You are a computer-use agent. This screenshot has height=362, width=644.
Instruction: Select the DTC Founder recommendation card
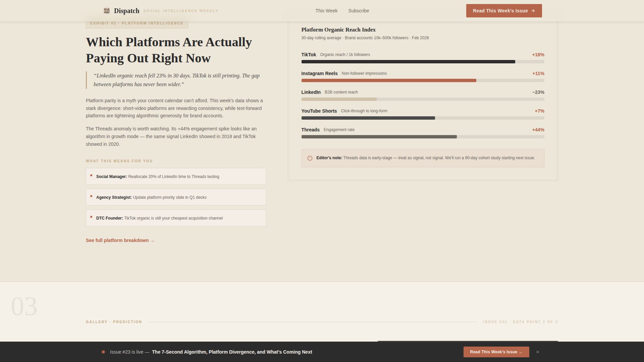click(x=176, y=218)
